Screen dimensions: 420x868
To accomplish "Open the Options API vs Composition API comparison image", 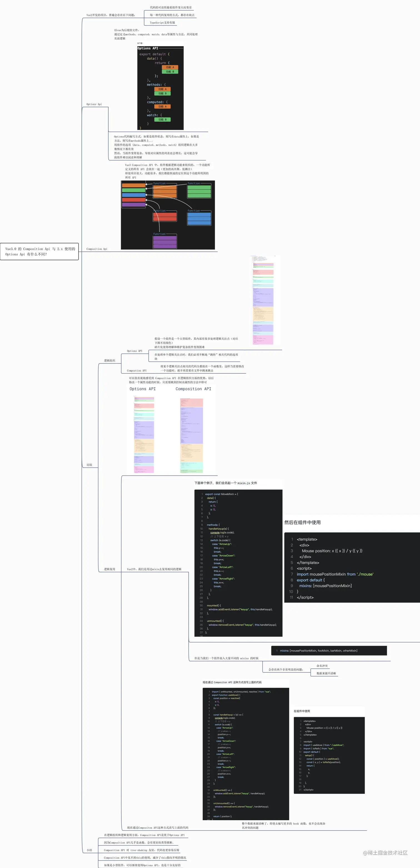I will 171,430.
